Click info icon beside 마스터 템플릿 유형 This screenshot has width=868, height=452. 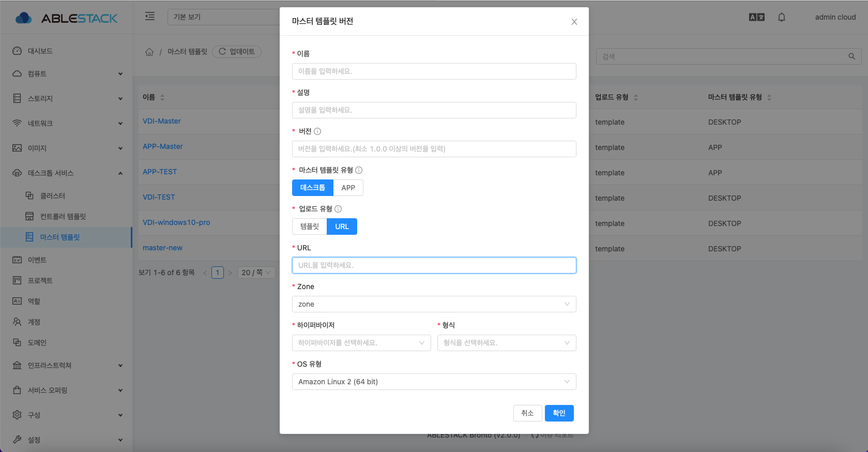click(359, 170)
